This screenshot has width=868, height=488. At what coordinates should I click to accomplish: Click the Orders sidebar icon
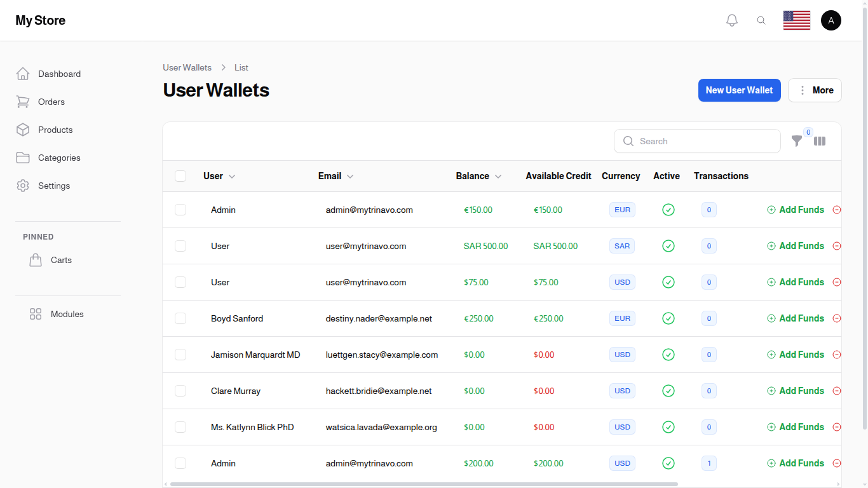pos(23,102)
